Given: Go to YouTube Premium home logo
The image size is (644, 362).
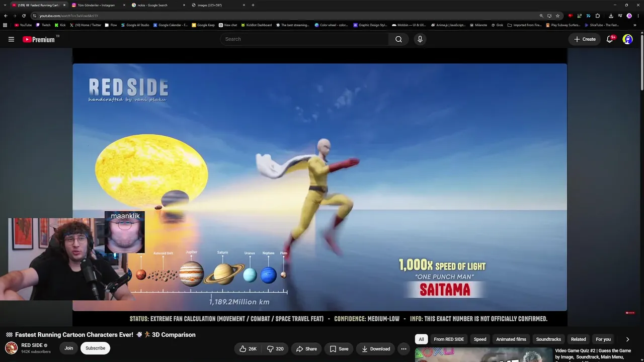Looking at the screenshot, I should tap(39, 39).
